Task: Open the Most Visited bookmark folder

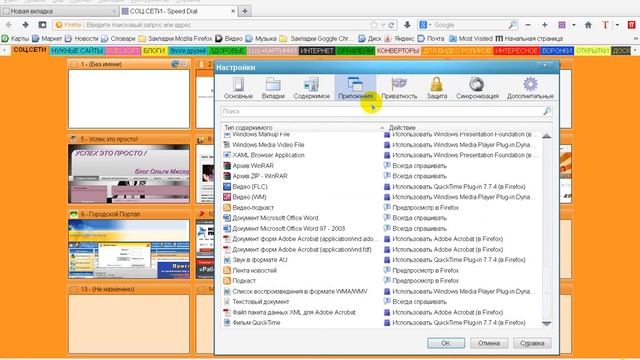Action: (x=471, y=38)
